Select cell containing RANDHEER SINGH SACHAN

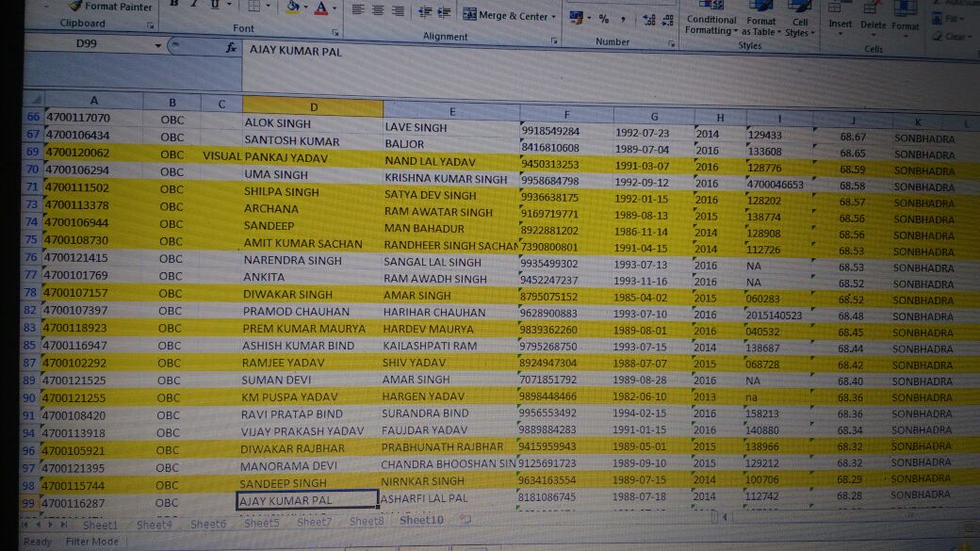[450, 246]
